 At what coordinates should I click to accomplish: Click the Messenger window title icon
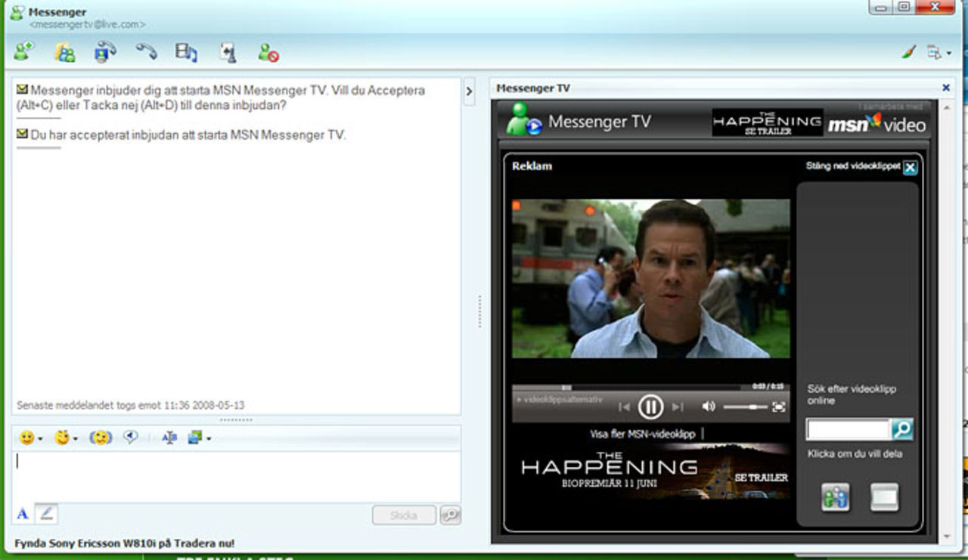pyautogui.click(x=16, y=13)
